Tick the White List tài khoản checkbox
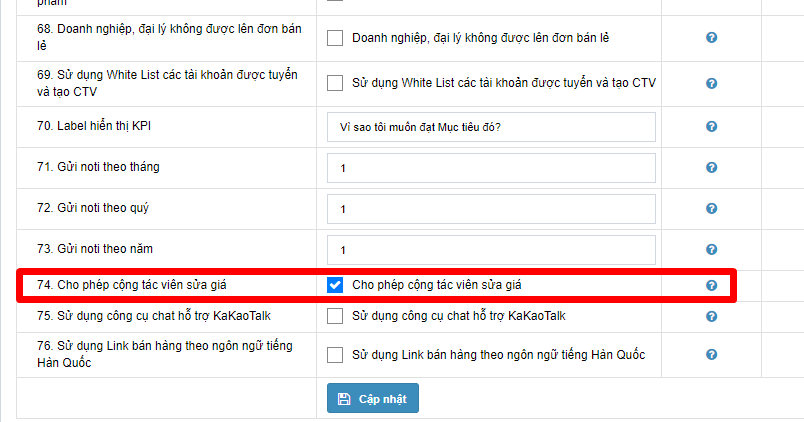804x422 pixels. (335, 83)
